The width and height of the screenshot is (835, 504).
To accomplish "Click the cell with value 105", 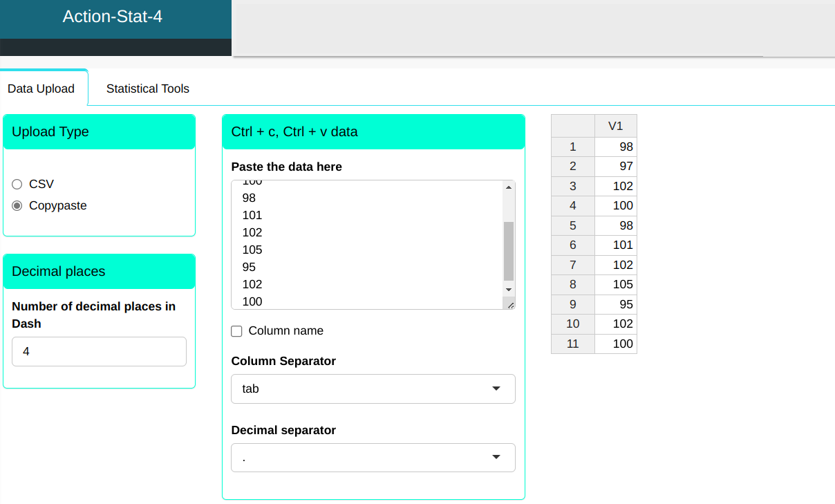I will pyautogui.click(x=615, y=284).
